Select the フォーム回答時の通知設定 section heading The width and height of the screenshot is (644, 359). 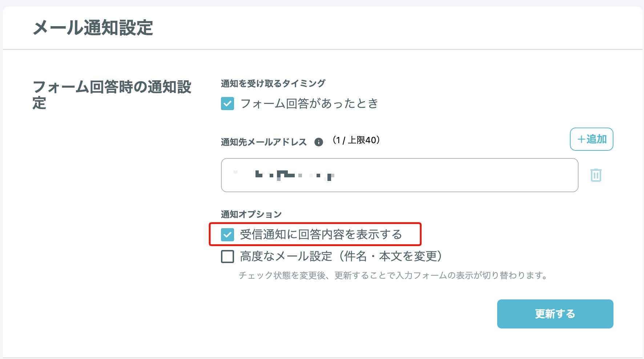pyautogui.click(x=112, y=94)
